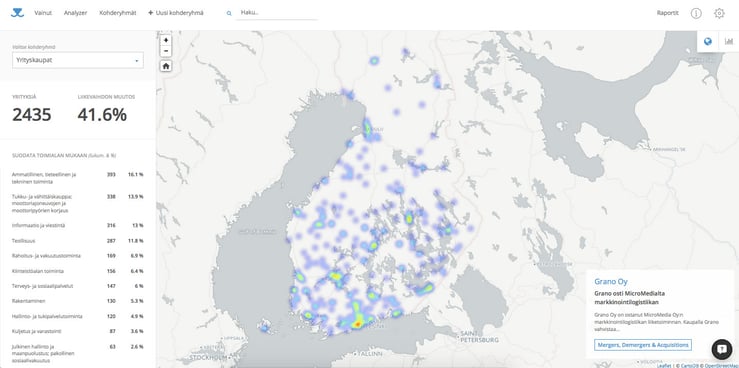Click the info circle icon
739x368 pixels.
[x=696, y=13]
